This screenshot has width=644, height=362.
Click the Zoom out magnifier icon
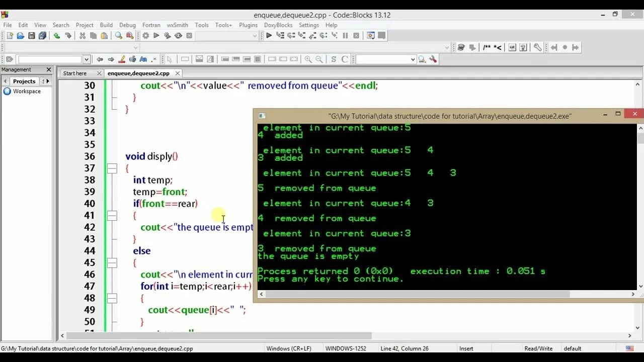(319, 59)
